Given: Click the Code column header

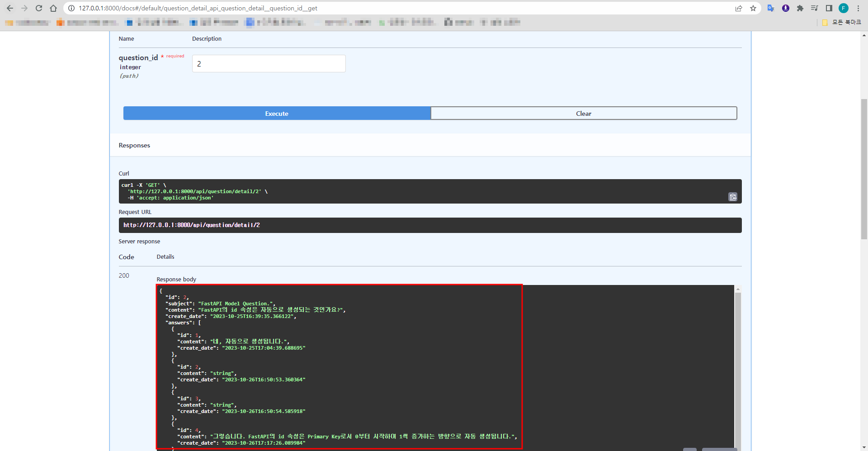Looking at the screenshot, I should pos(127,257).
